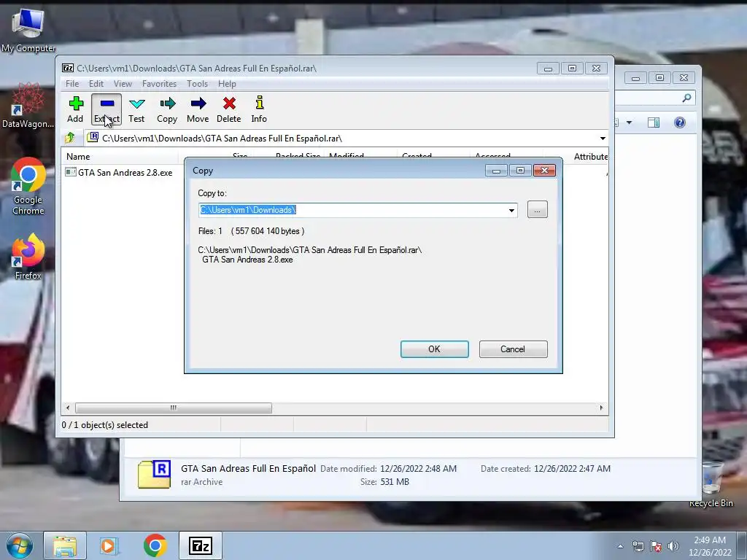Click the volume speaker tray icon
The width and height of the screenshot is (747, 560).
673,546
